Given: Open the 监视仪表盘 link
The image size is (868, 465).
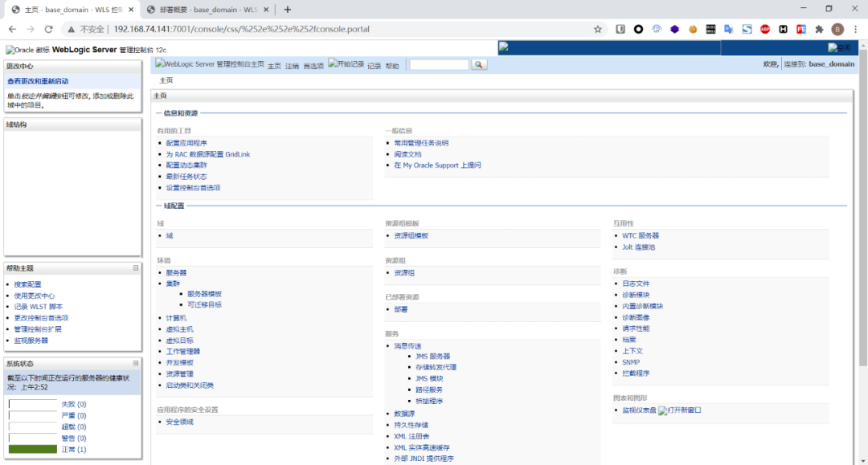Looking at the screenshot, I should [x=640, y=410].
